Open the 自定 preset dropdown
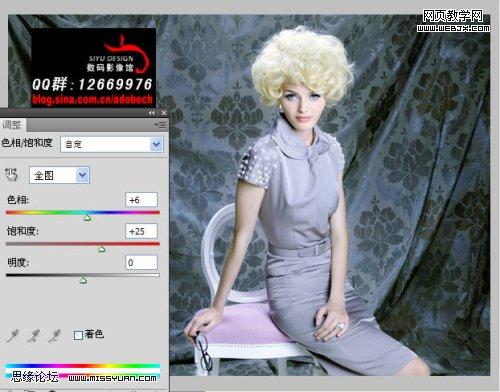 coord(112,144)
